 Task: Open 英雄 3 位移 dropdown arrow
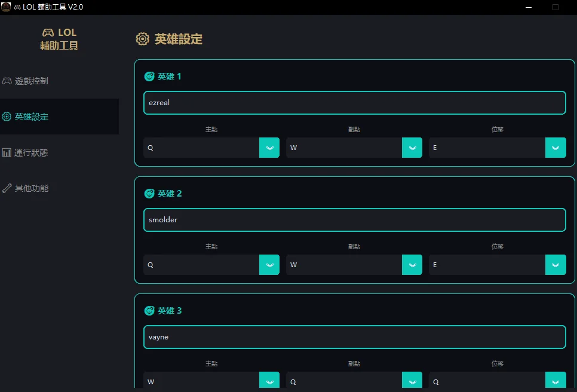[x=555, y=380]
